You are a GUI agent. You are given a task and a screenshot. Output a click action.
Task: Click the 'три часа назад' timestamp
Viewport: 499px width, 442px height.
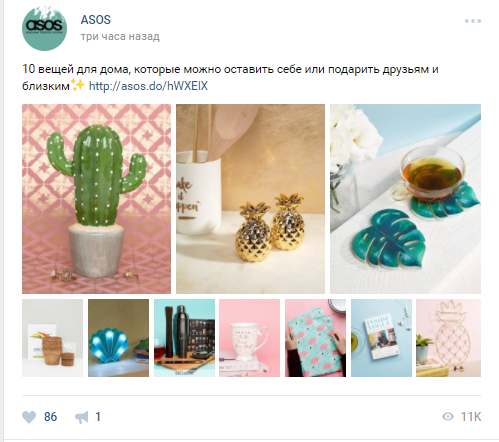(x=120, y=36)
